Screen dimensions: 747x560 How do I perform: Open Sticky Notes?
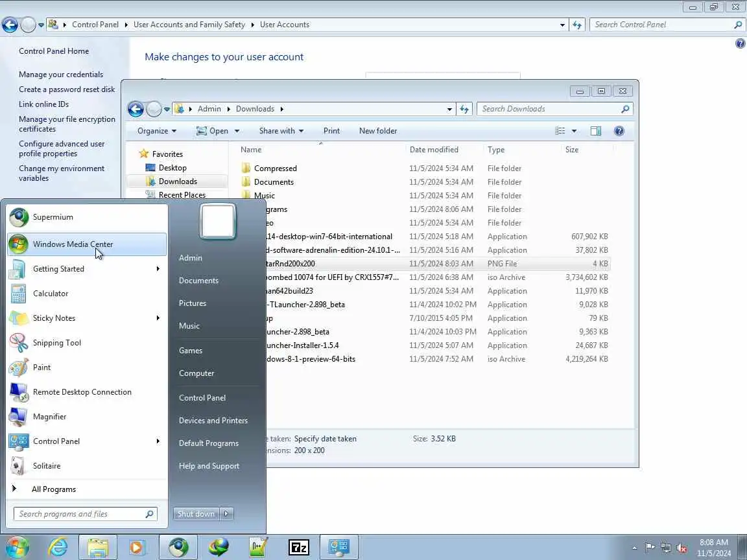pos(87,318)
